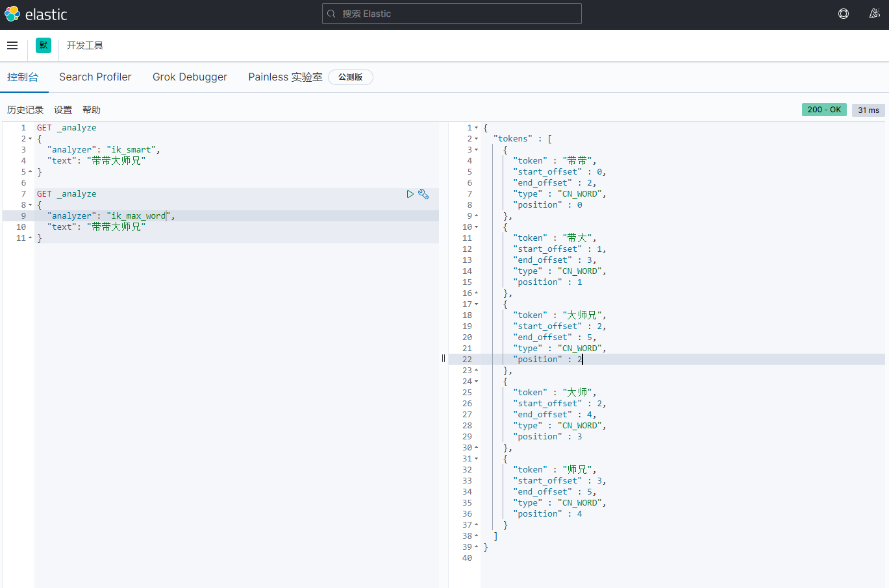Open the help menu icon

(844, 14)
